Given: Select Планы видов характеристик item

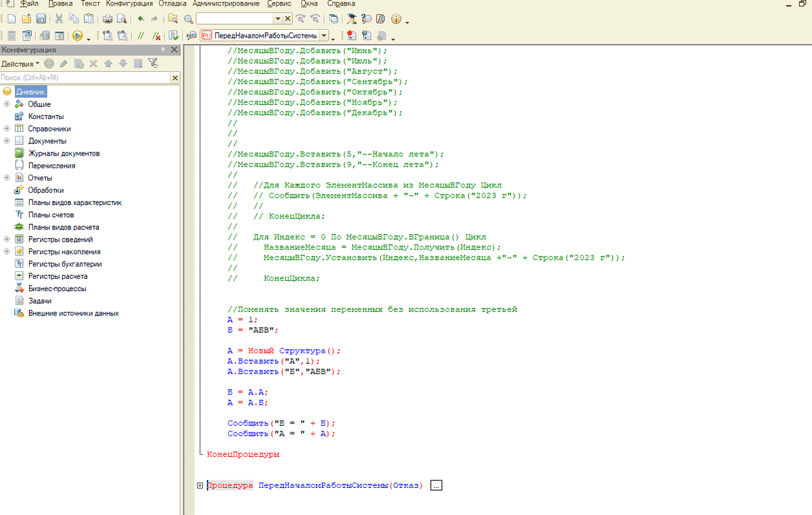Looking at the screenshot, I should 74,202.
